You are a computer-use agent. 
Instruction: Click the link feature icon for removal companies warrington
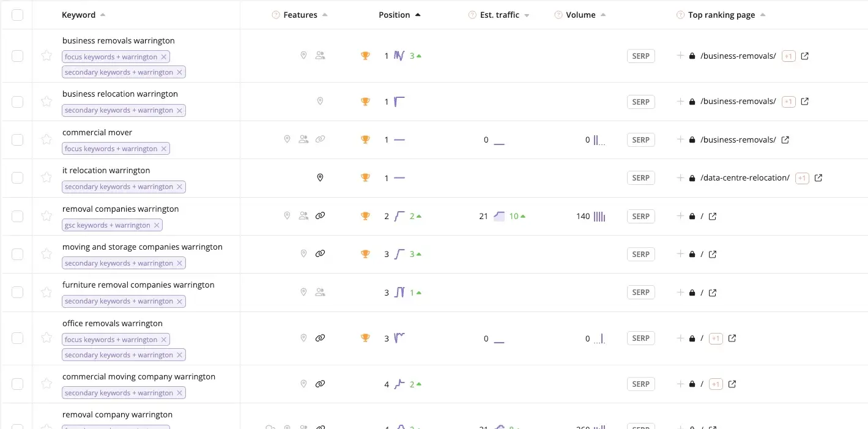pos(320,216)
